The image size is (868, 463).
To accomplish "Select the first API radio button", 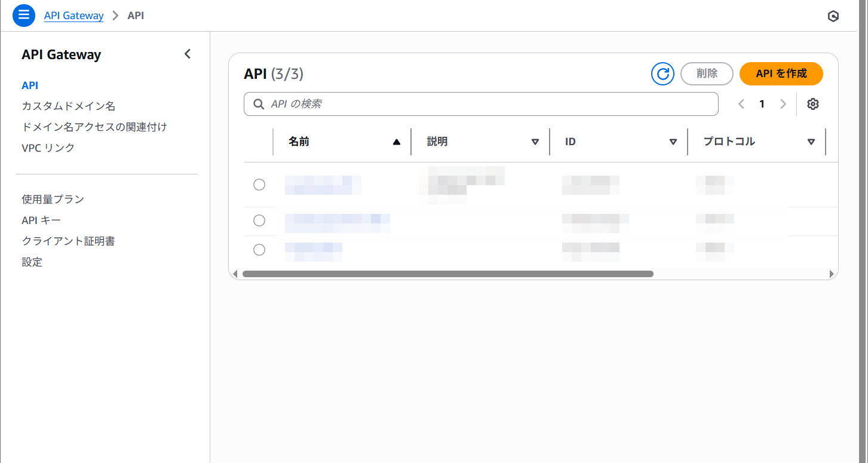I will point(259,185).
